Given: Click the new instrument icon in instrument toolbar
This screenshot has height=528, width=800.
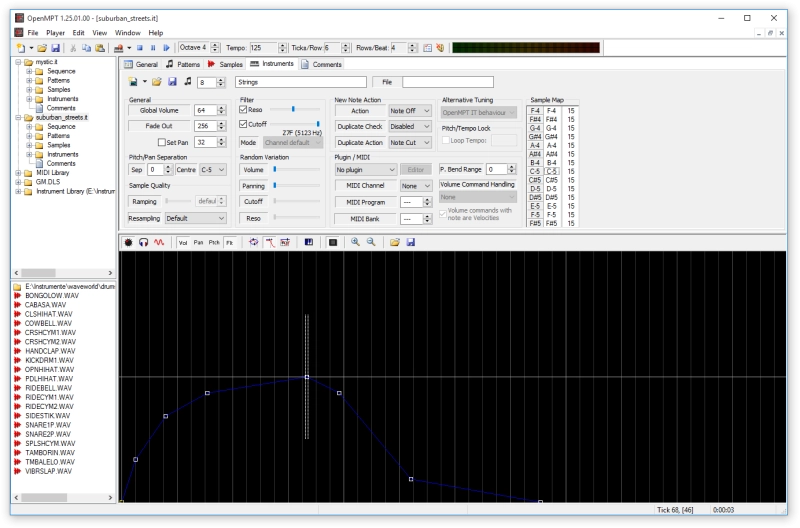Looking at the screenshot, I should (133, 82).
